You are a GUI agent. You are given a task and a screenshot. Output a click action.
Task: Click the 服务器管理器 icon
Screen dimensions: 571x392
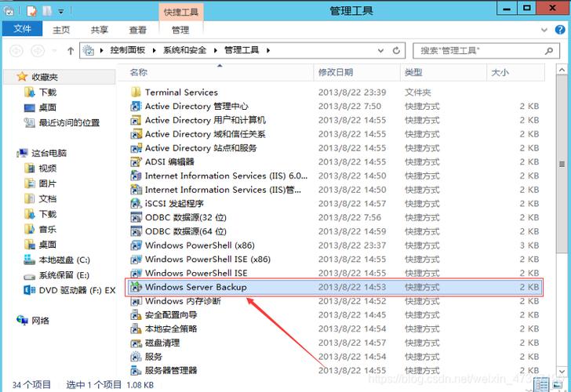pos(136,371)
